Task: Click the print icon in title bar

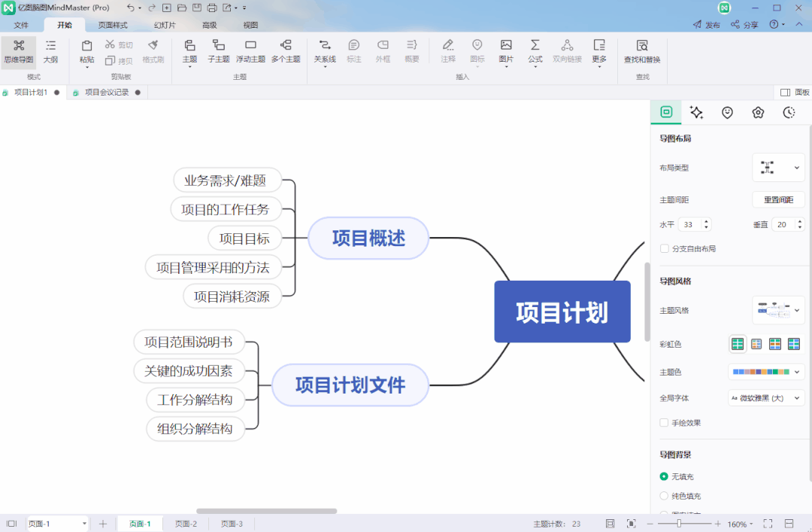Action: coord(212,8)
